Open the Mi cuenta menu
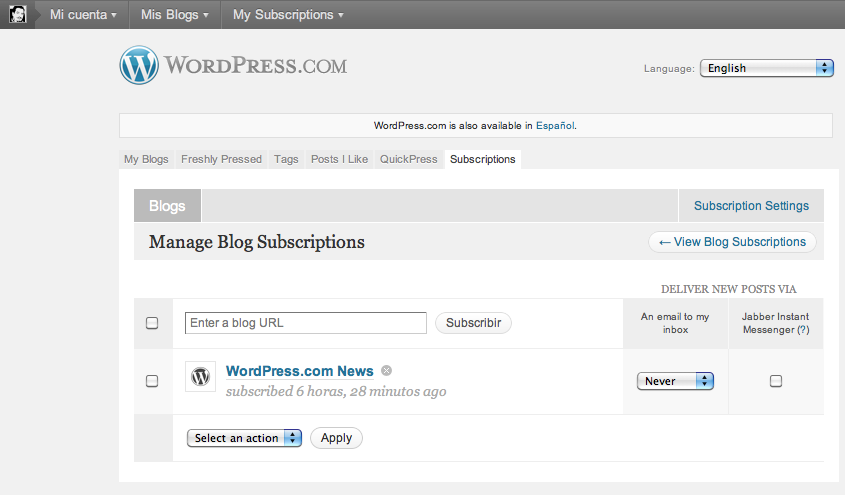 click(83, 15)
